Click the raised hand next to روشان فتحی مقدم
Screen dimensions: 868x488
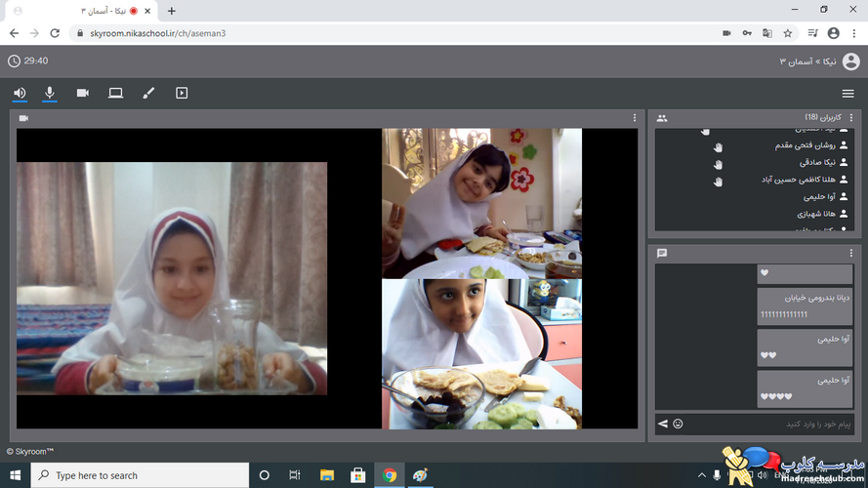pos(718,147)
